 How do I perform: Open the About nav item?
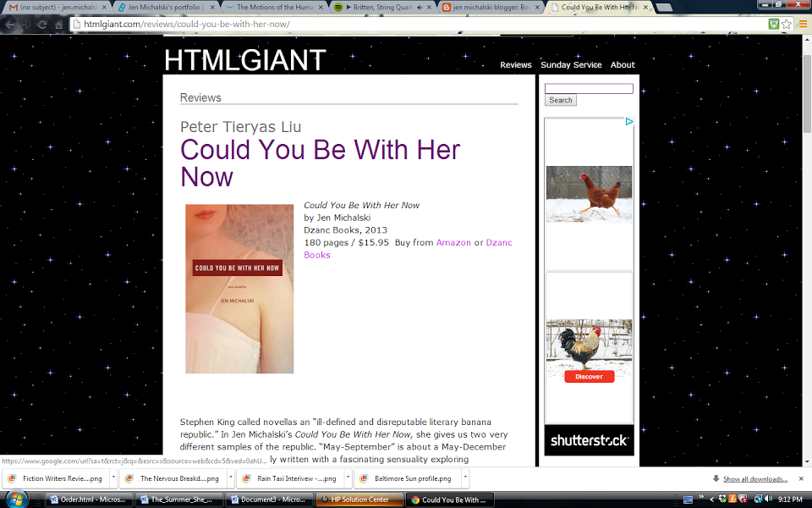[x=622, y=65]
